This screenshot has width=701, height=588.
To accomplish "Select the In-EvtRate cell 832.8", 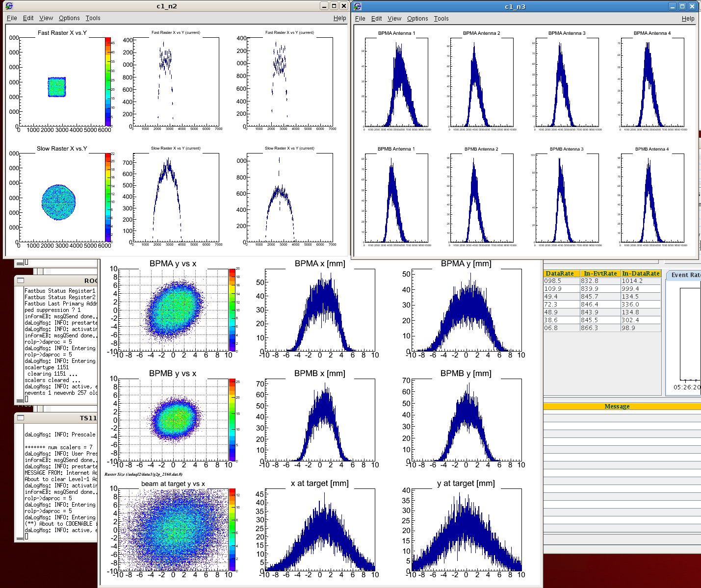I will (x=600, y=281).
